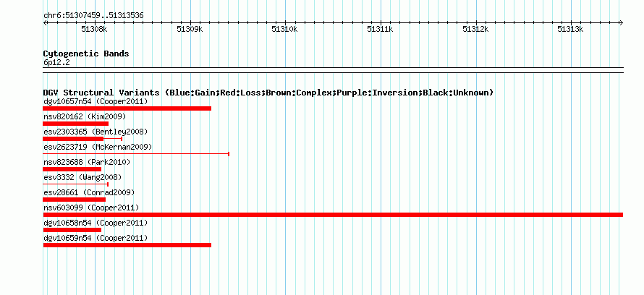
Task: Click the Cytogenetic Bands track title
Action: [x=86, y=54]
